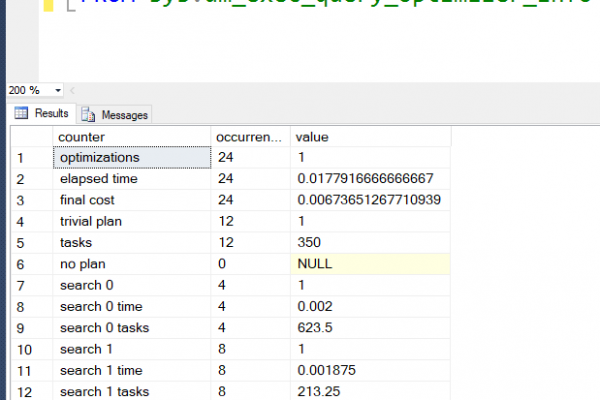Select the trivial plan cell

(x=132, y=221)
